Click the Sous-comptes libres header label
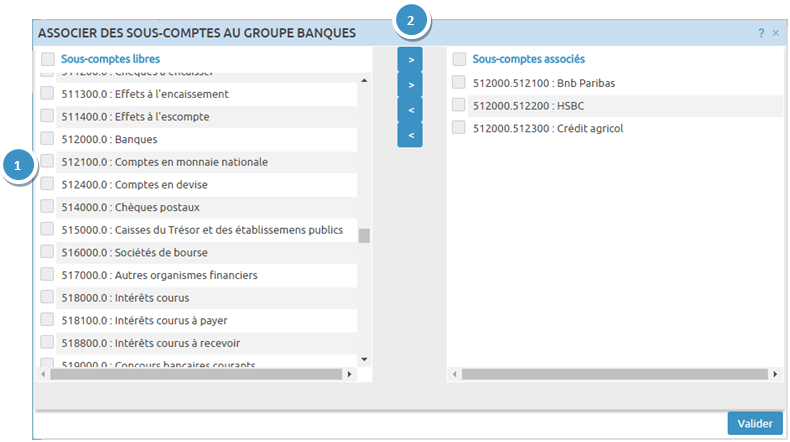The width and height of the screenshot is (790, 442). click(110, 59)
